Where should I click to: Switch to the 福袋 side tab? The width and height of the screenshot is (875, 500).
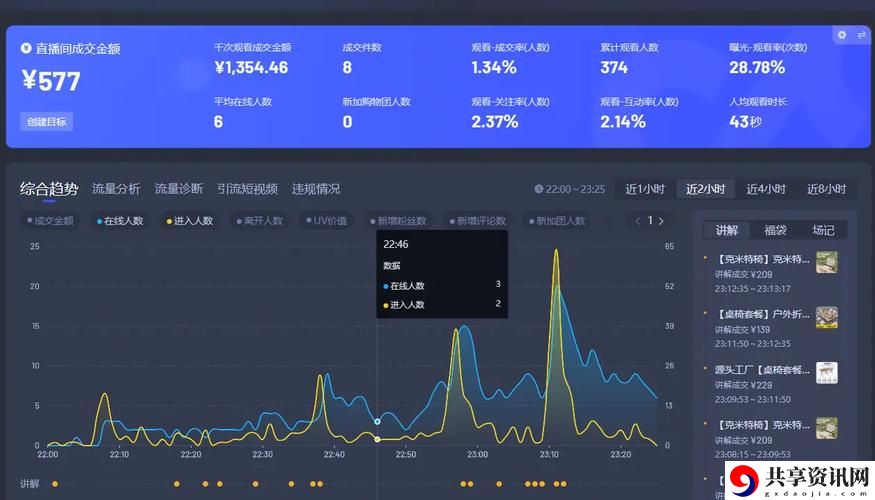click(x=775, y=230)
